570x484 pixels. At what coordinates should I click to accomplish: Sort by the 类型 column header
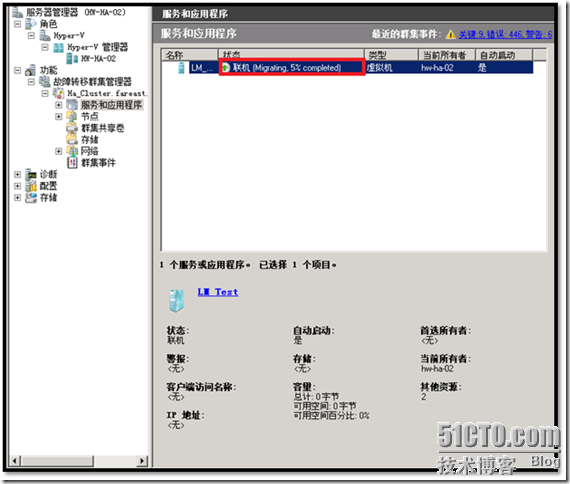(x=391, y=55)
